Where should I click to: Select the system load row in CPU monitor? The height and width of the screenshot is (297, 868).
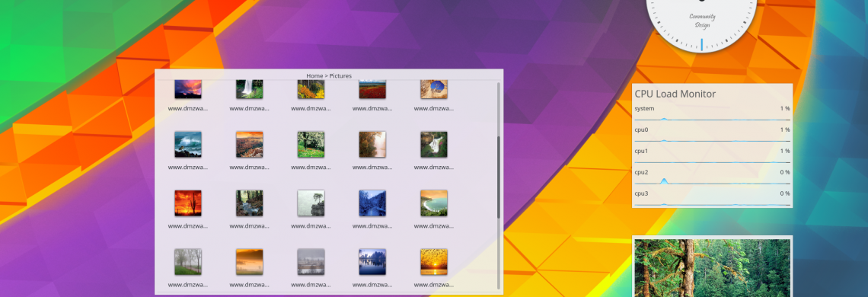(x=712, y=113)
